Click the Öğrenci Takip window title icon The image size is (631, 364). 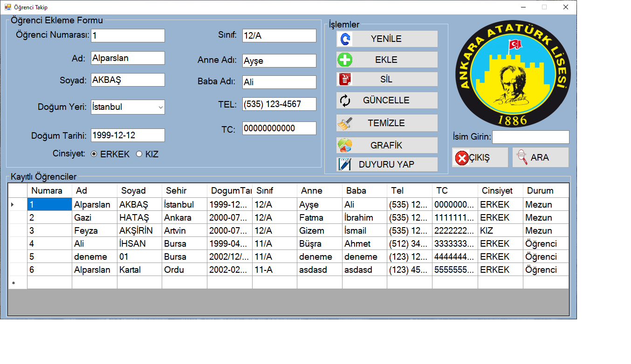(7, 7)
